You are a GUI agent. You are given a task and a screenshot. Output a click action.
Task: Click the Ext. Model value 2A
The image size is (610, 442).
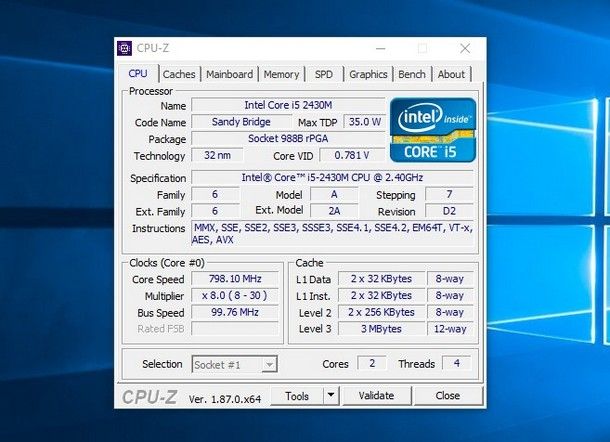point(334,211)
